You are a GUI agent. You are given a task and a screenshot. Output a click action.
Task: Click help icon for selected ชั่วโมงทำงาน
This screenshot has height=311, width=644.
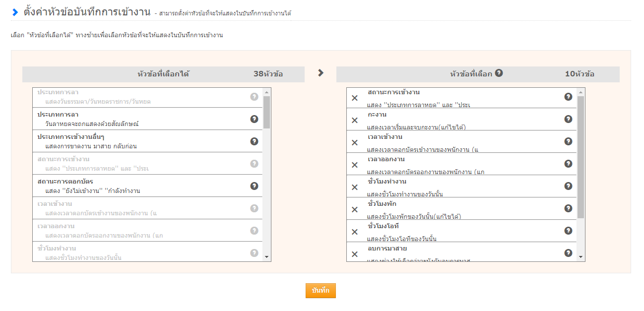[568, 186]
